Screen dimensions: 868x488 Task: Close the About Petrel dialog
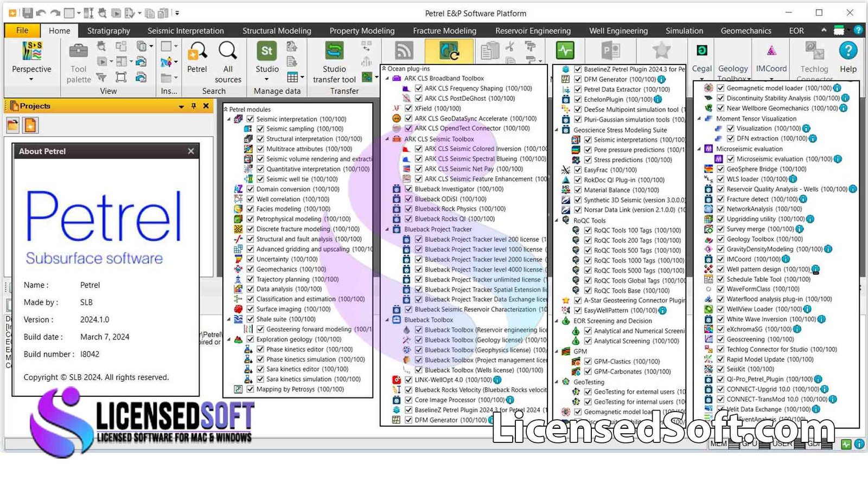pyautogui.click(x=191, y=151)
